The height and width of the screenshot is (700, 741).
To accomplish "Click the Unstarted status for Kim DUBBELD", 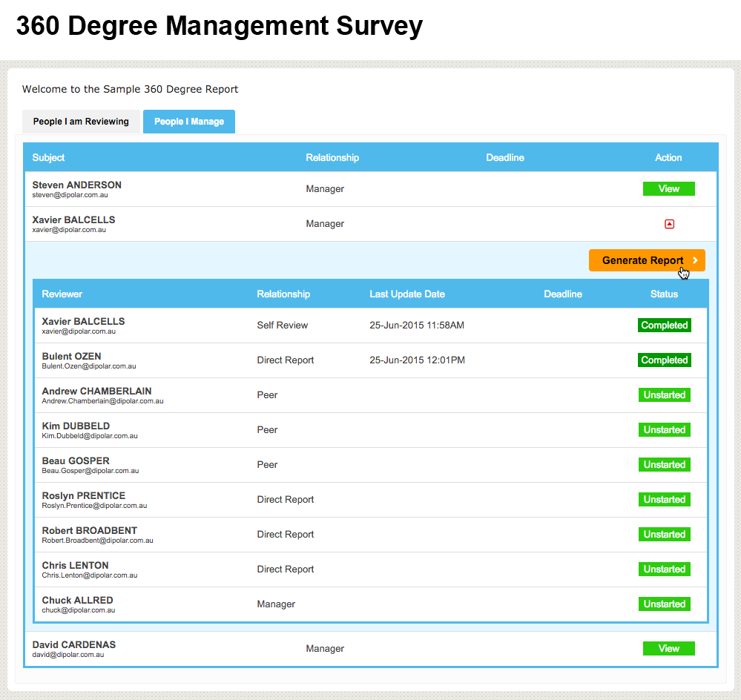I will (664, 429).
